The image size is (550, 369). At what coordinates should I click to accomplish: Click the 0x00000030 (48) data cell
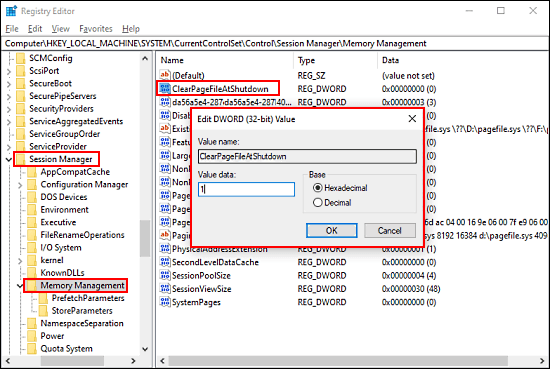pos(411,289)
